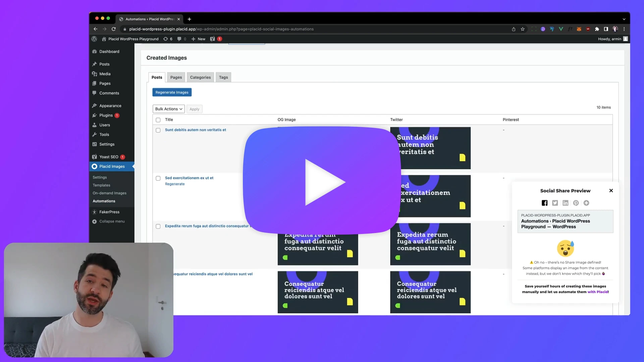644x362 pixels.
Task: Click Regenerate under Sed exercitationem post
Action: coord(175,184)
